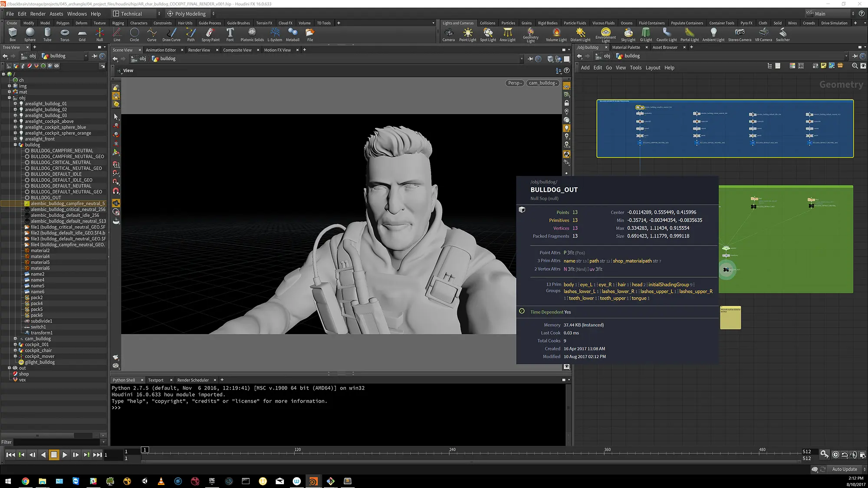Create a Grid from the shelf

coord(82,34)
